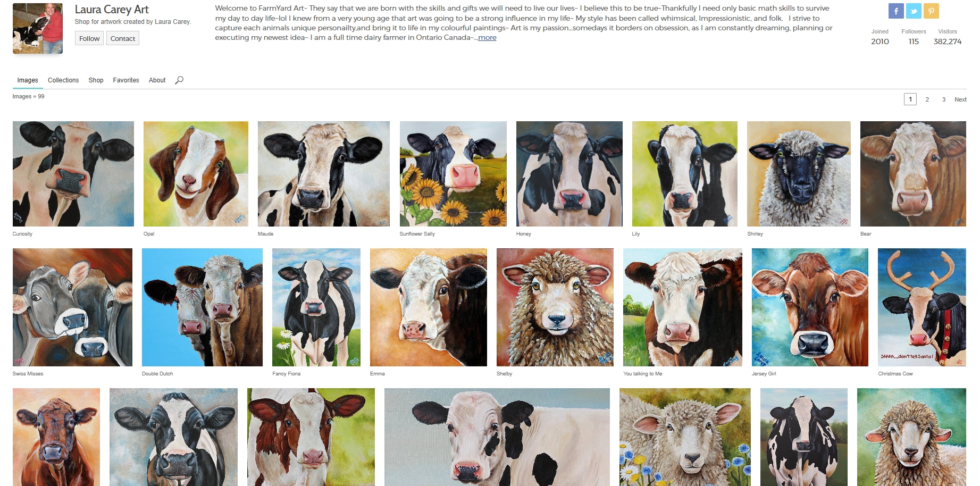Switch to the Collections tab
Screen dimensions: 980x486
click(x=63, y=80)
